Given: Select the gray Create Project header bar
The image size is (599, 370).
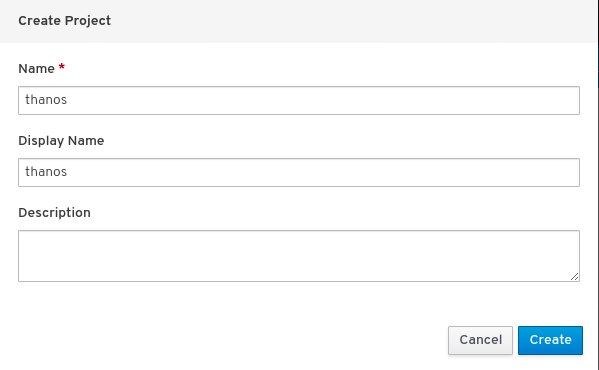Looking at the screenshot, I should 299,21.
